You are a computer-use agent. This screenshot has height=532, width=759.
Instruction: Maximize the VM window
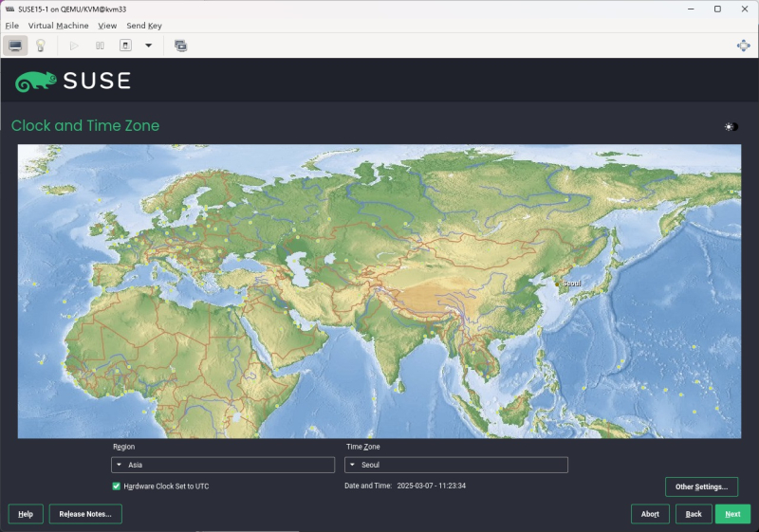pos(717,9)
